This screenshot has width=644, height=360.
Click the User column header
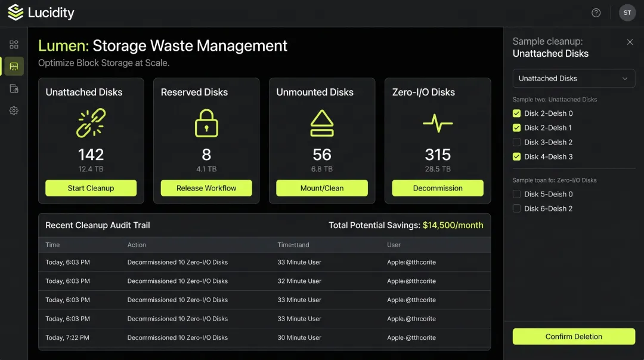(x=394, y=245)
